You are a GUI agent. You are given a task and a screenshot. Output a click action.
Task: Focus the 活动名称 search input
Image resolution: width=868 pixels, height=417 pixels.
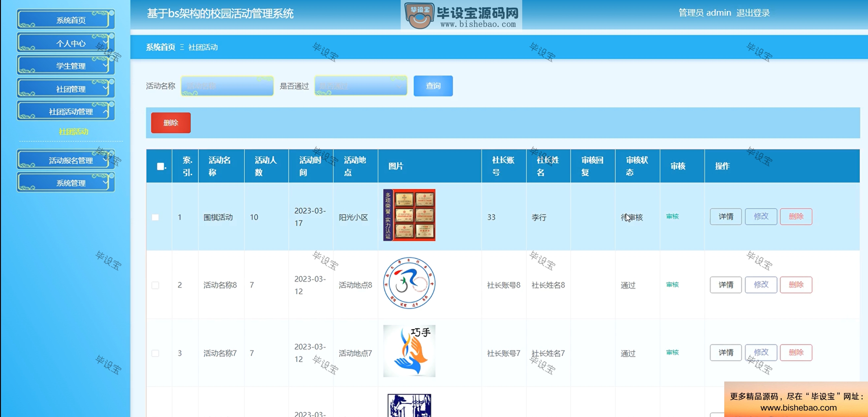[x=227, y=86]
